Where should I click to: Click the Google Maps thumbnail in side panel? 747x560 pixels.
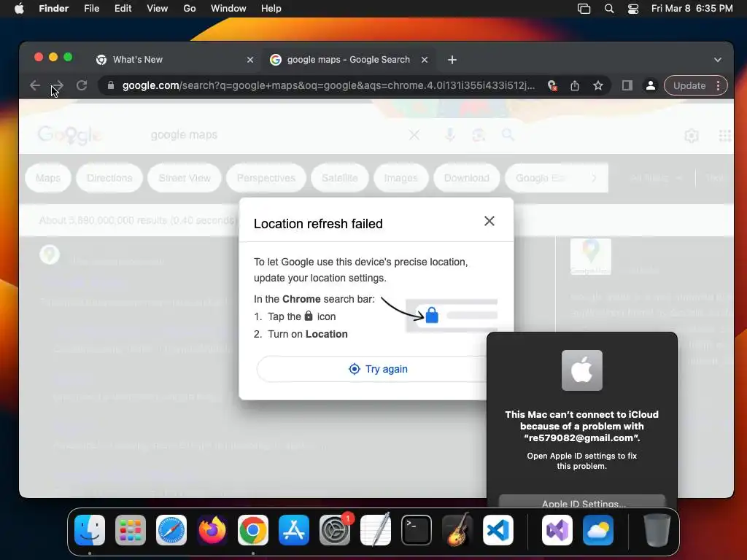tap(591, 256)
